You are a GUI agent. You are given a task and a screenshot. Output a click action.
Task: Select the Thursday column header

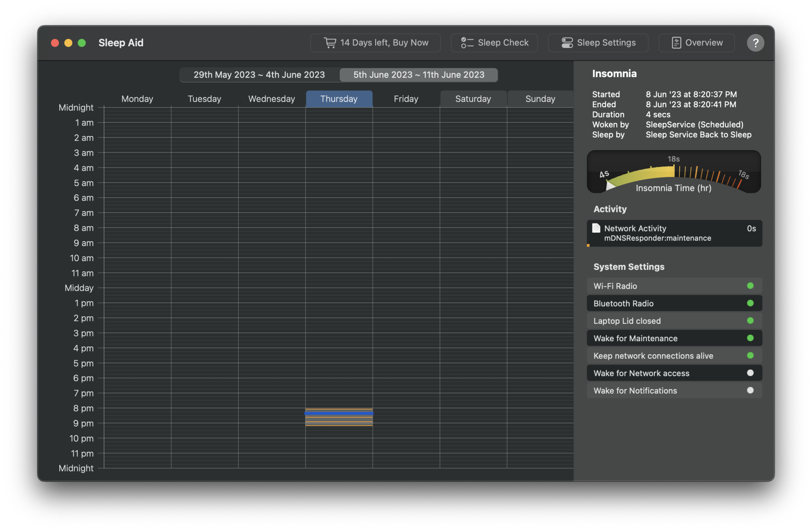[339, 99]
